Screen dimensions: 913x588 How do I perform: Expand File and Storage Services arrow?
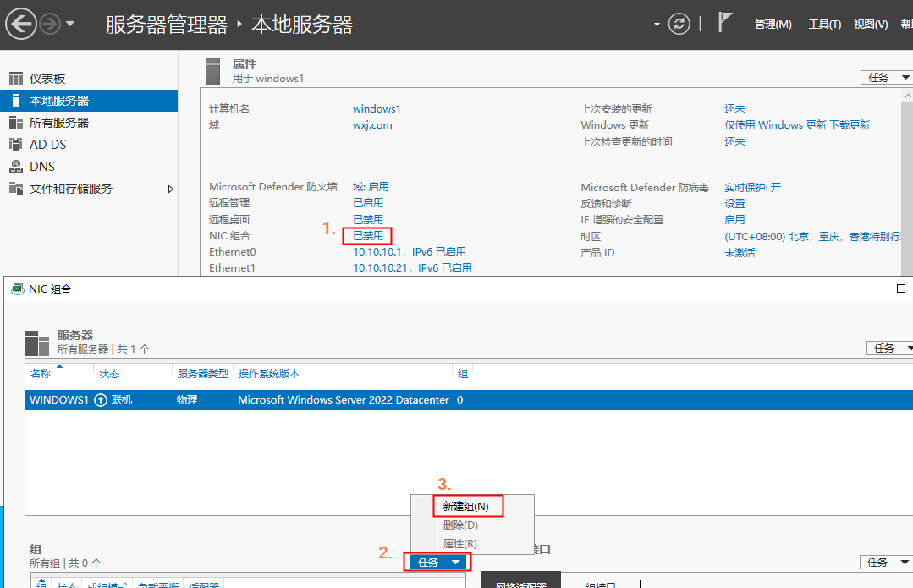170,189
